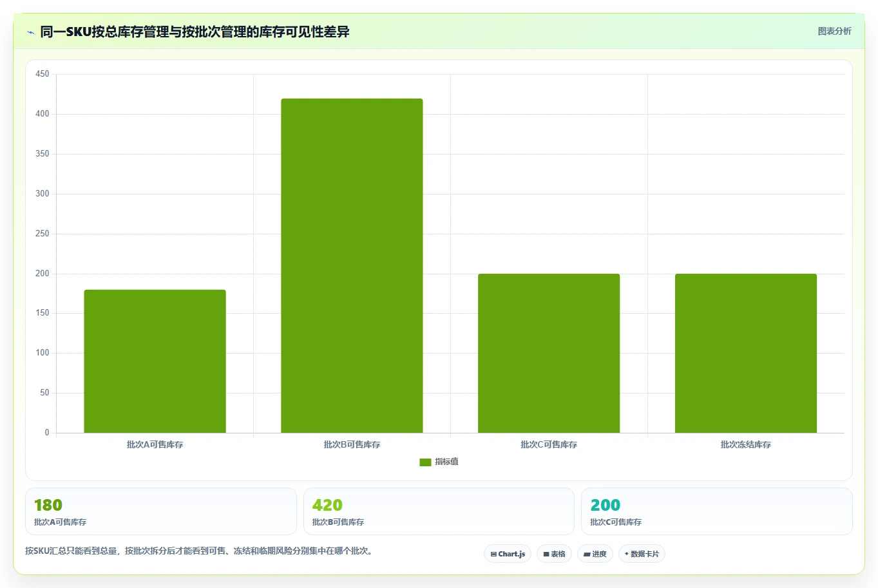Click the 批次A可售库存 bar in the chart

click(155, 361)
